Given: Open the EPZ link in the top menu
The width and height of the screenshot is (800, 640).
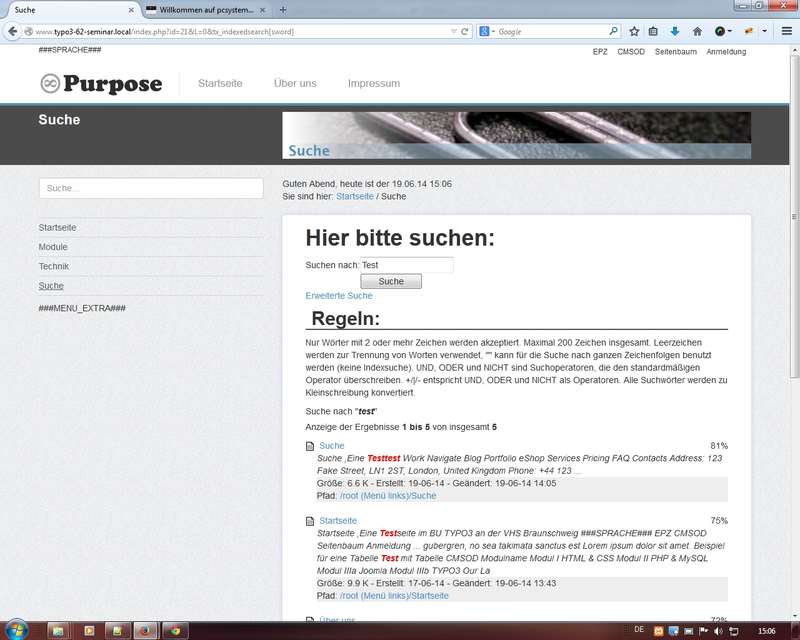Looking at the screenshot, I should point(600,52).
